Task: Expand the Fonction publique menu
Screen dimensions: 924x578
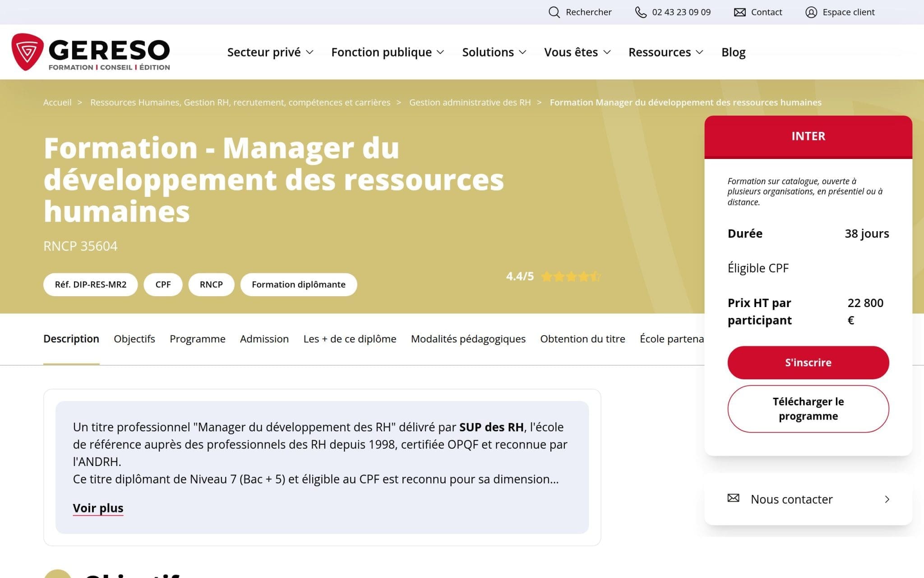Action: click(388, 52)
